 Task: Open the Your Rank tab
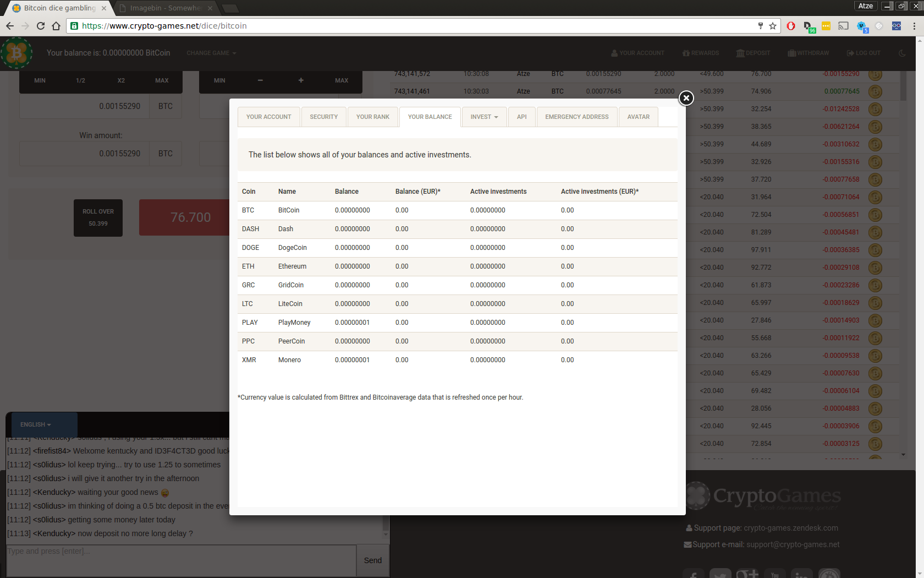coord(373,117)
